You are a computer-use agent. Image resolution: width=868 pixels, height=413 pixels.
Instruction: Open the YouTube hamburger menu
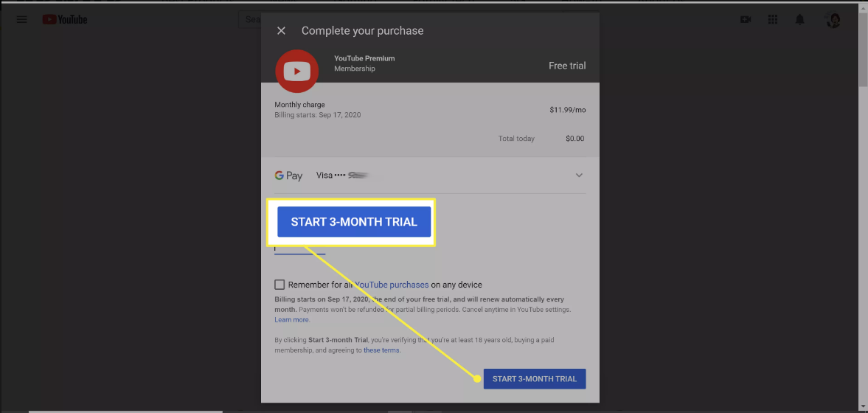pos(21,19)
